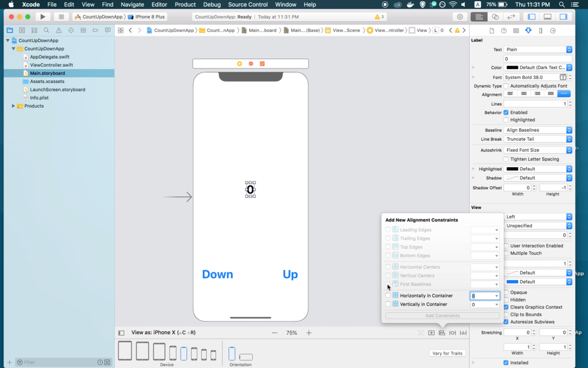Screen dimensions: 588x368
Task: Open the find navigator magnifier
Action: [x=47, y=30]
